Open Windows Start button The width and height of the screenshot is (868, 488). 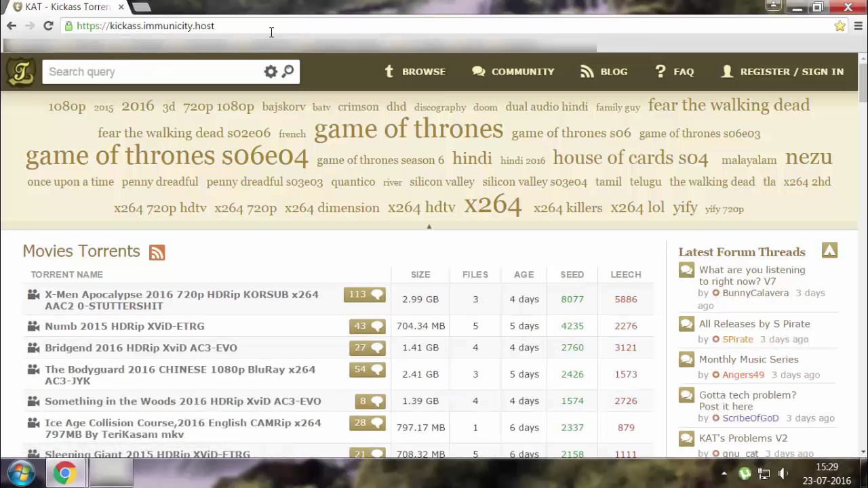[x=21, y=473]
